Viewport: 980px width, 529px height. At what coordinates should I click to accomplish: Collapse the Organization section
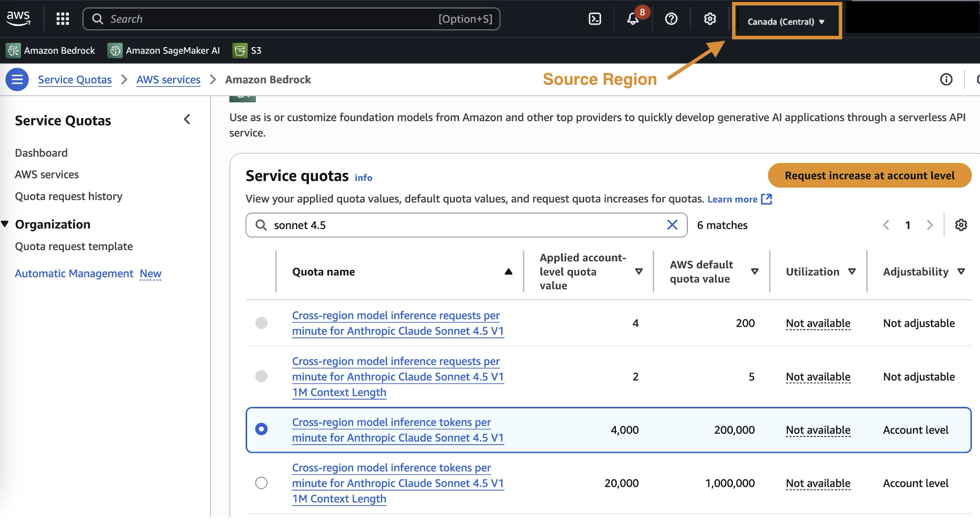[x=6, y=224]
